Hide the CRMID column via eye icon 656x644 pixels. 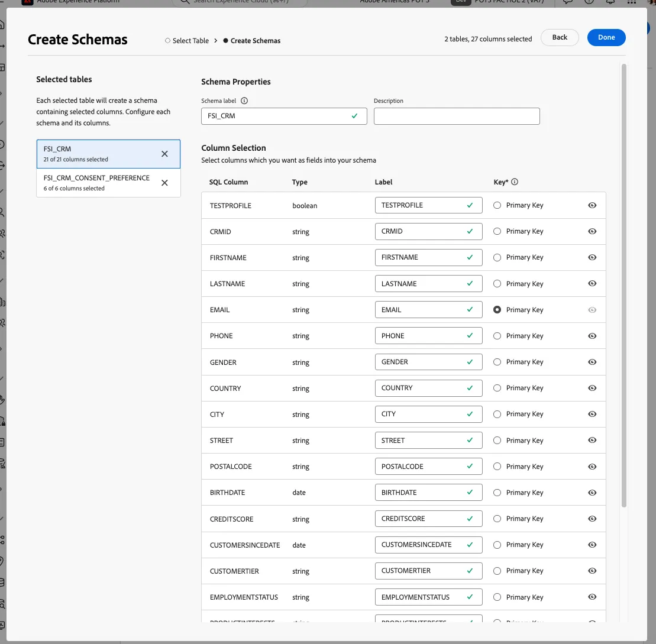[592, 231]
